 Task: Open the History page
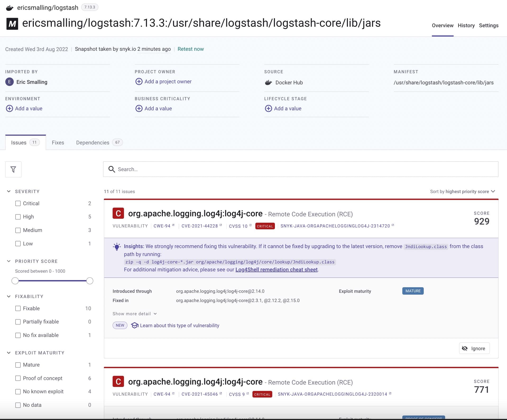point(466,25)
